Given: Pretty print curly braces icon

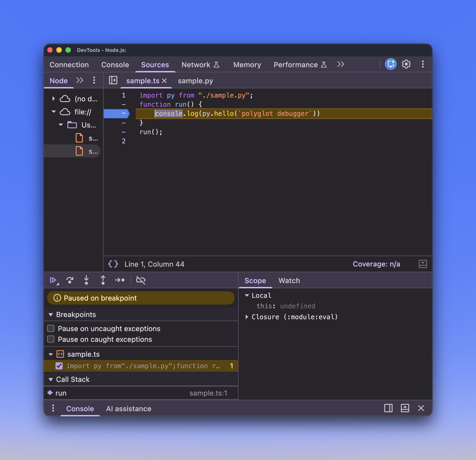Looking at the screenshot, I should coord(113,264).
